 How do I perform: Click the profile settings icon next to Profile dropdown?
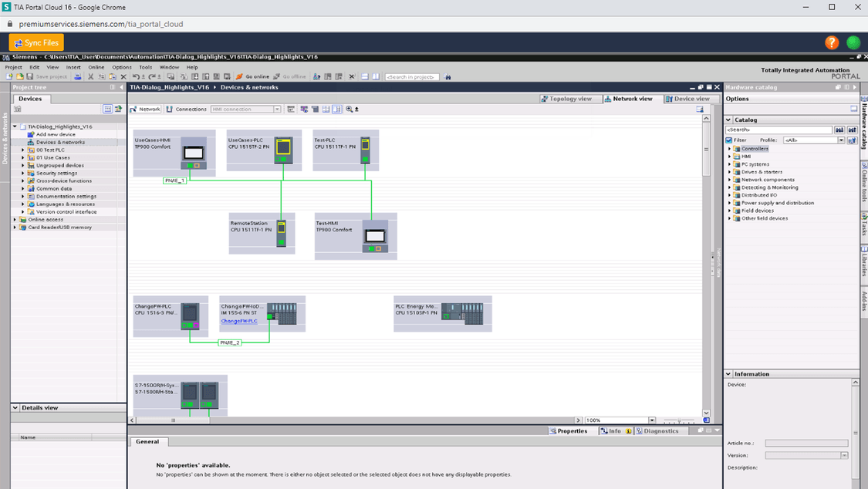852,140
